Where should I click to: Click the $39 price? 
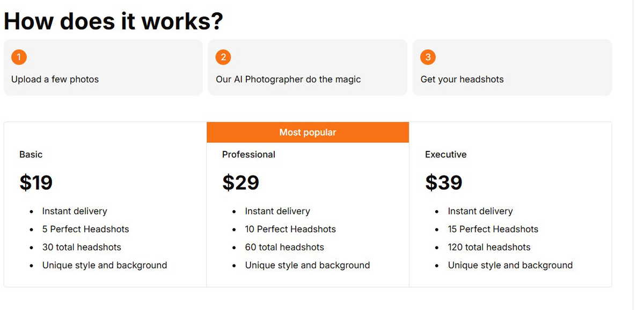(x=443, y=183)
